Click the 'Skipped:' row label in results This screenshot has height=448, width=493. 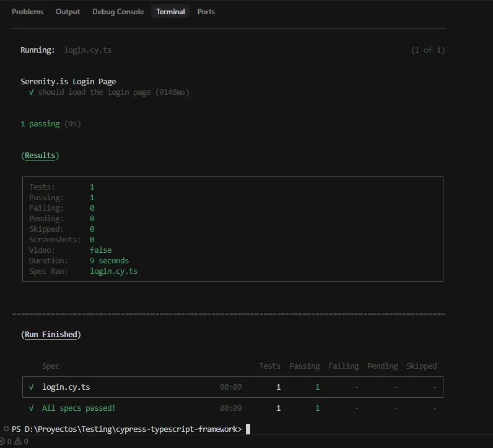[46, 229]
